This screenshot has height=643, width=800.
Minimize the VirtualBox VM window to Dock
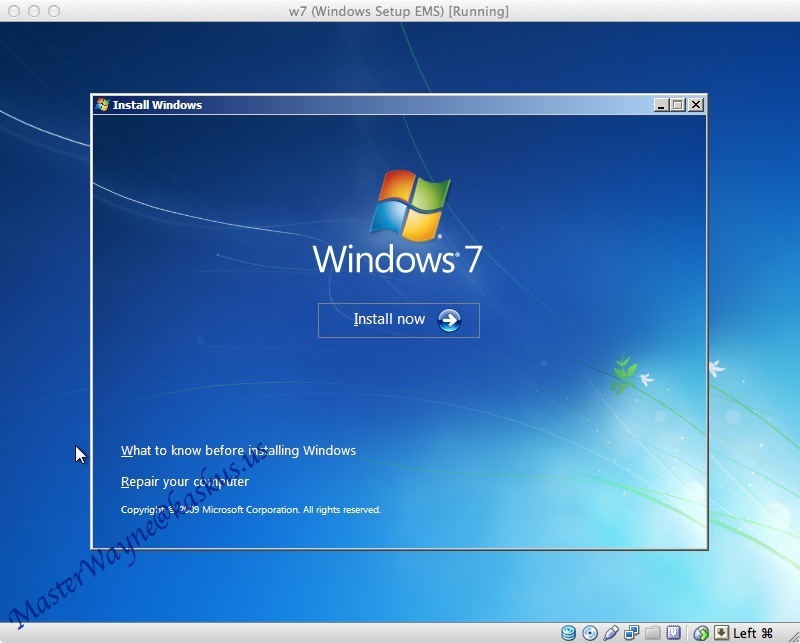[33, 11]
